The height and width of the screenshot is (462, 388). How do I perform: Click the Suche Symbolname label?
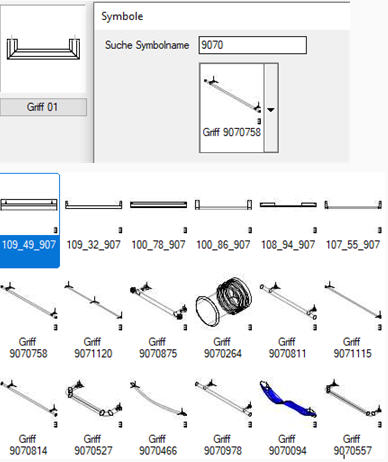pyautogui.click(x=147, y=45)
